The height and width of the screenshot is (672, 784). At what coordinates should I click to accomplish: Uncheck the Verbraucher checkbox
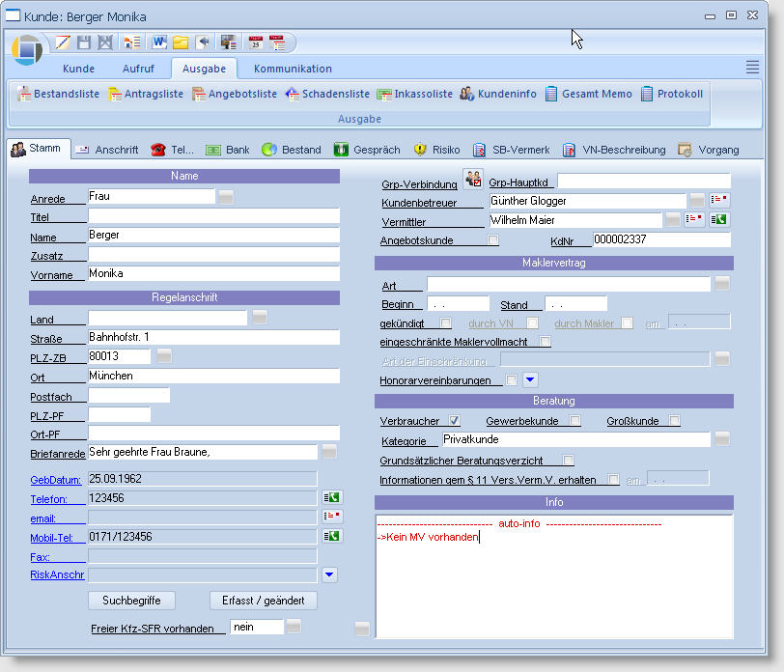pos(455,421)
